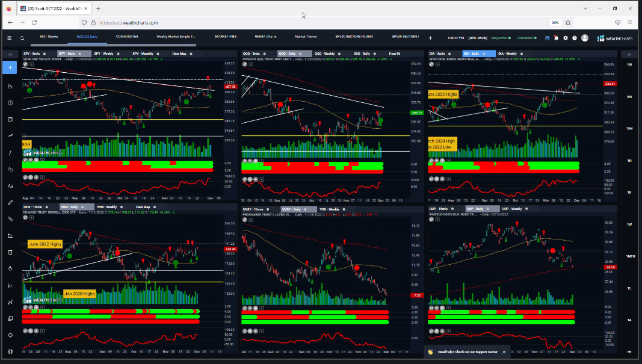Add a new workspace tab with plus
The height and width of the screenshot is (364, 642).
[x=430, y=38]
